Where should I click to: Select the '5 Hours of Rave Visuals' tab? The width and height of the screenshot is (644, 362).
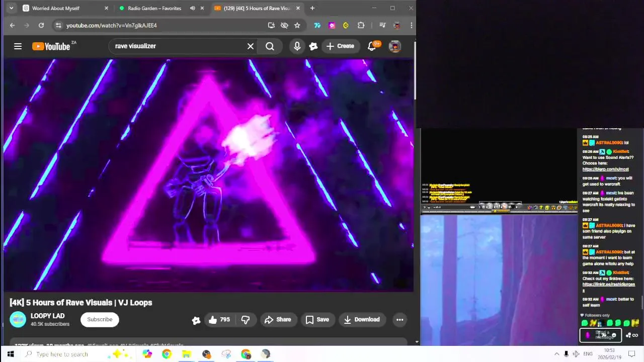[257, 8]
